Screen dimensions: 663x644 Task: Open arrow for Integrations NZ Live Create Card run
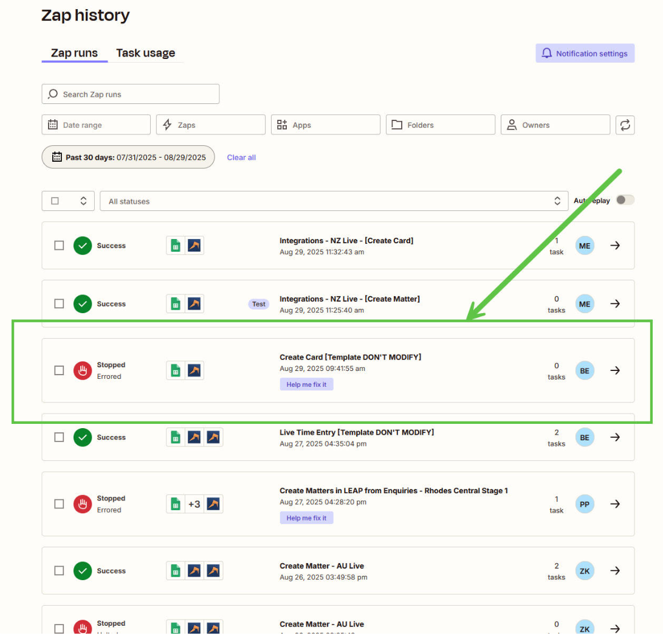(x=615, y=246)
